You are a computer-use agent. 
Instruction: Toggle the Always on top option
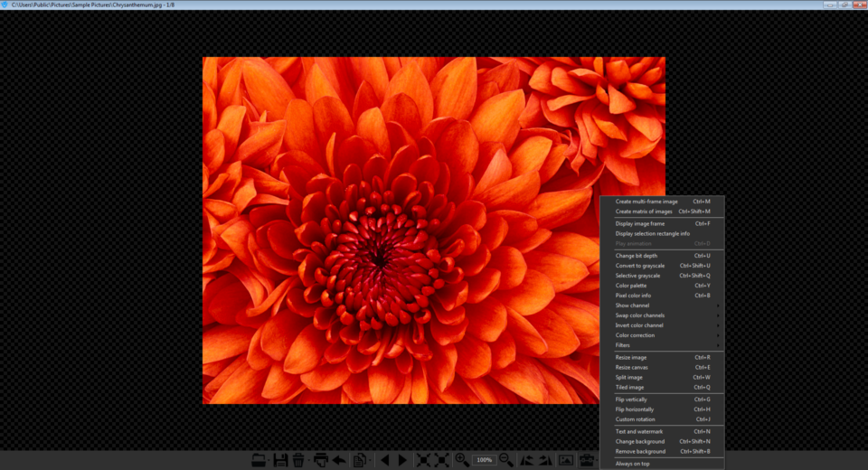633,464
